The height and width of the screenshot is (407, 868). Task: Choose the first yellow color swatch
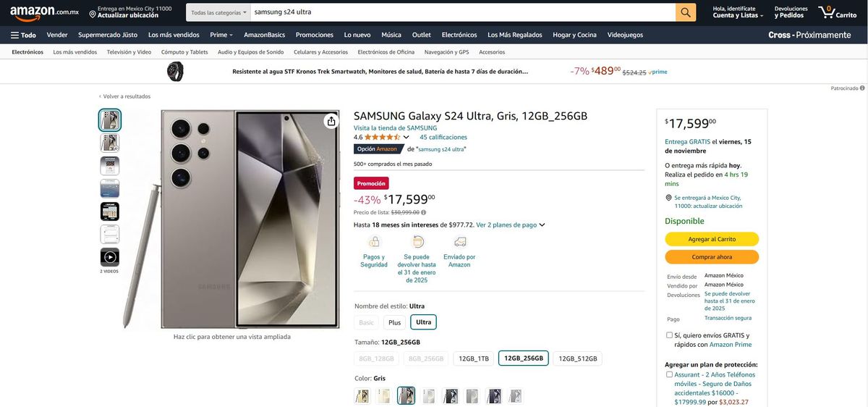[x=362, y=396]
